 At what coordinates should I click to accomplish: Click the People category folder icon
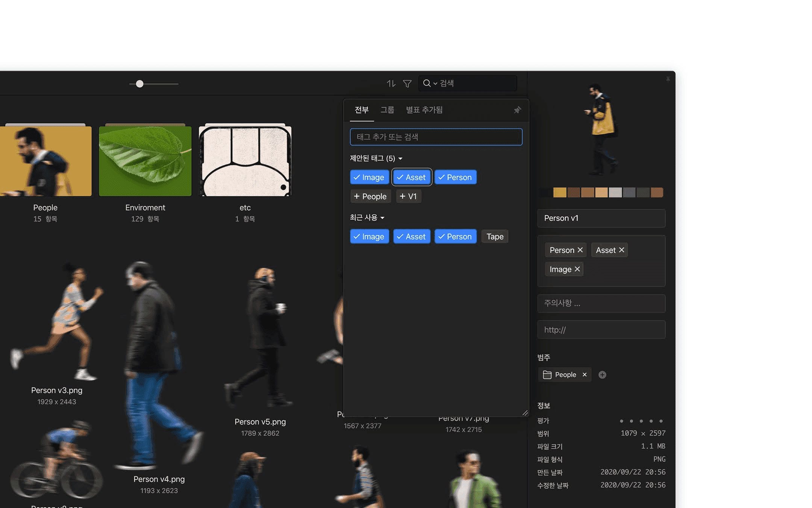click(547, 375)
